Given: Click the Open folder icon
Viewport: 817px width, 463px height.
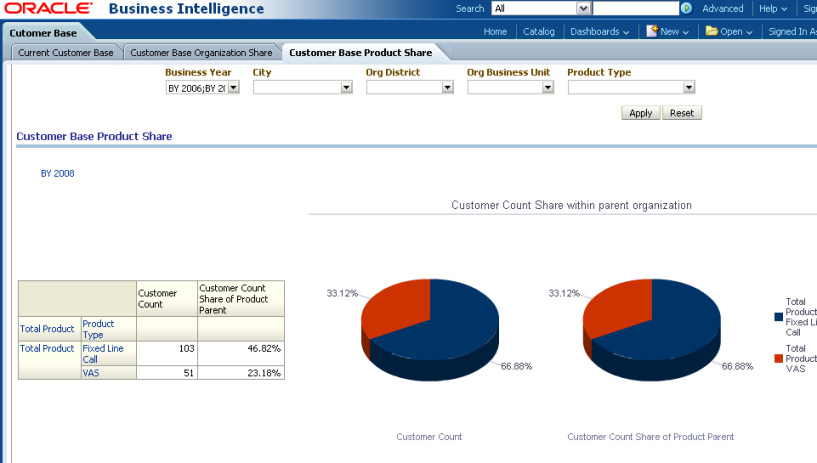Looking at the screenshot, I should pyautogui.click(x=712, y=31).
